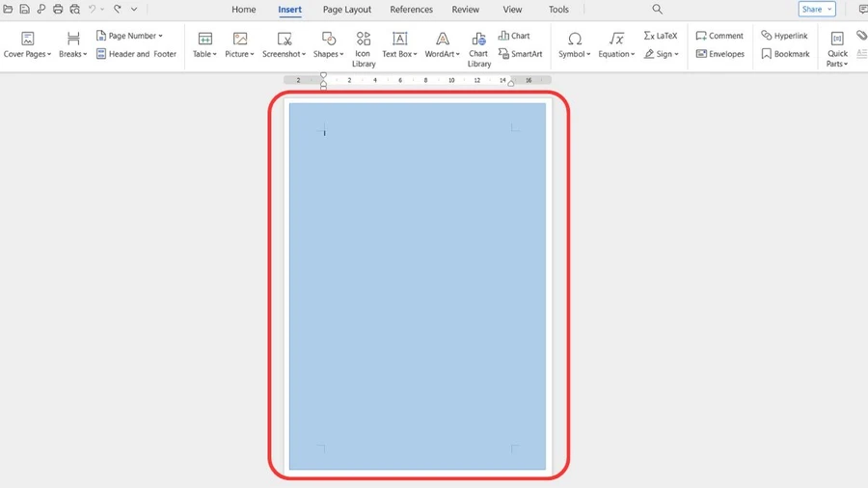Viewport: 868px width, 488px height.
Task: Insert a LaTeX formula
Action: tap(661, 36)
